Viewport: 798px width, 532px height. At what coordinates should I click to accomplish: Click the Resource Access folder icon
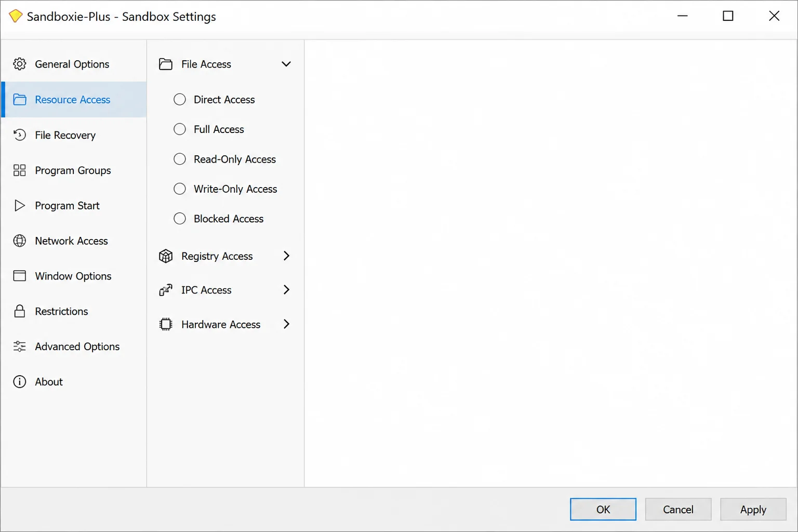(x=20, y=99)
